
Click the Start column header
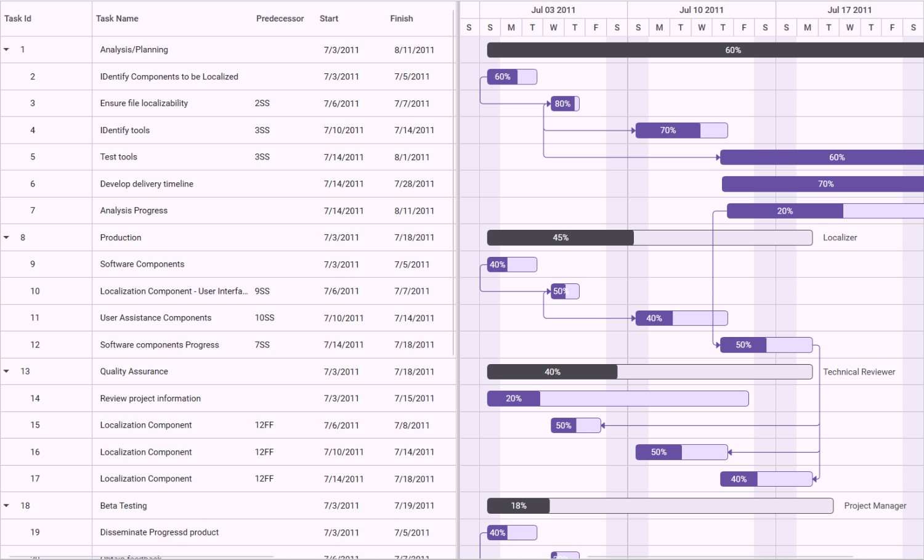[x=329, y=18]
